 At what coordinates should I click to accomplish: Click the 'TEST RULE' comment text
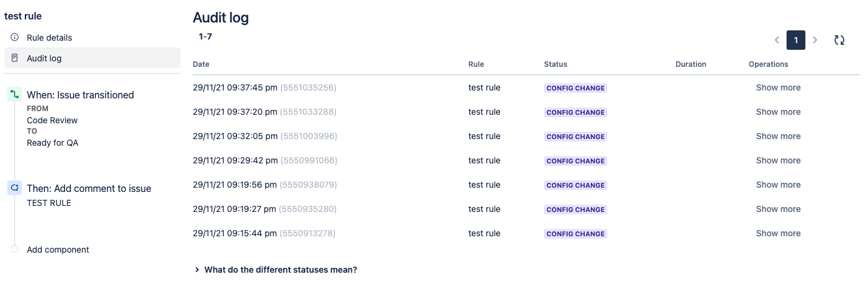(x=49, y=203)
